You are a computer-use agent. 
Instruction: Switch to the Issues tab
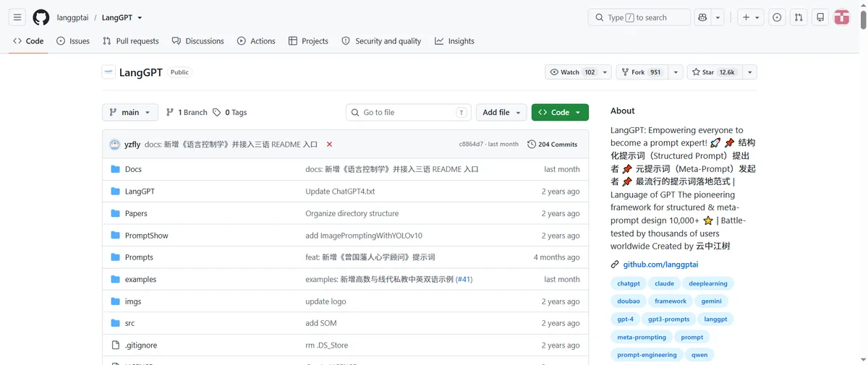(x=73, y=41)
